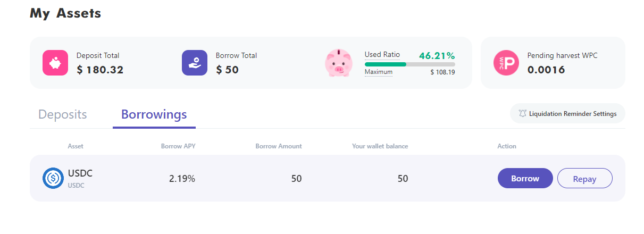644x234 pixels.
Task: Click the pig illustration beside Used Ratio
Action: [339, 63]
